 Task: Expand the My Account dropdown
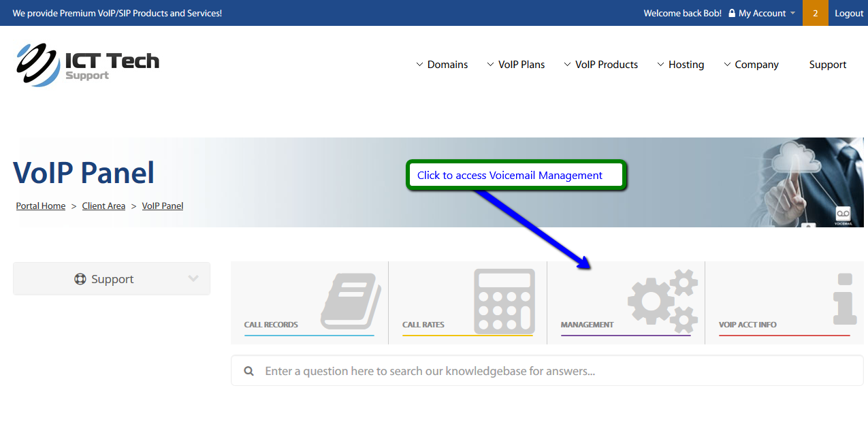pyautogui.click(x=762, y=13)
